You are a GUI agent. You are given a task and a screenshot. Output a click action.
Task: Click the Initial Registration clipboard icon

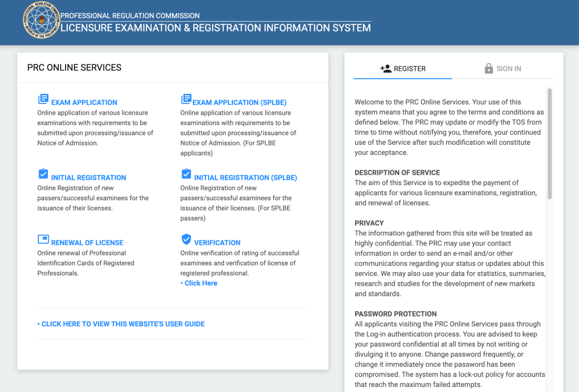[x=43, y=174]
